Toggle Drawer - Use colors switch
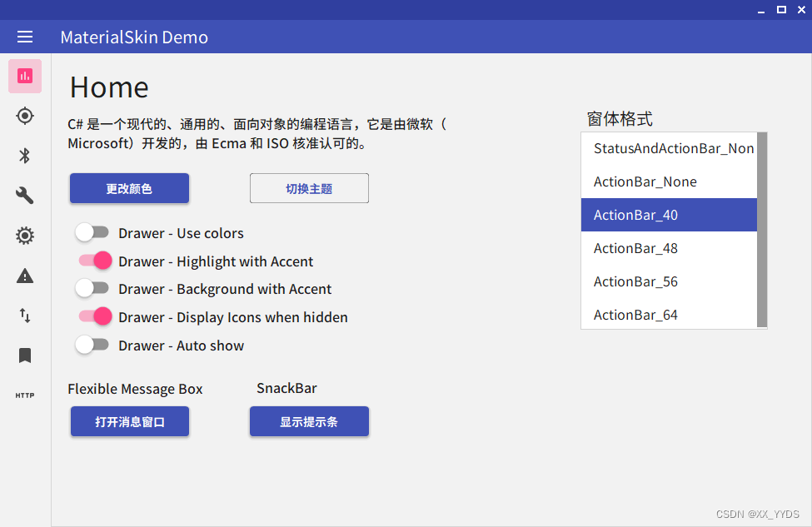 pyautogui.click(x=92, y=232)
